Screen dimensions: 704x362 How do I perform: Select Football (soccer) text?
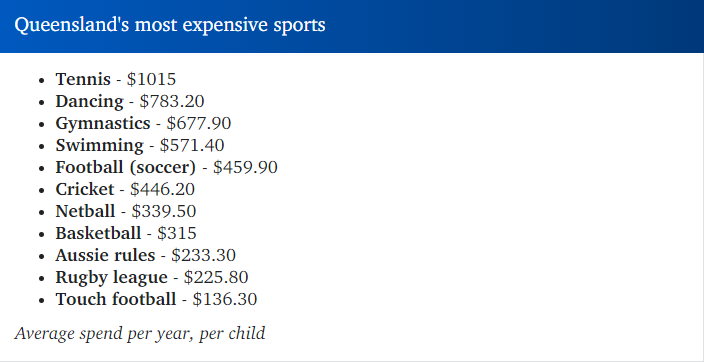pos(126,168)
